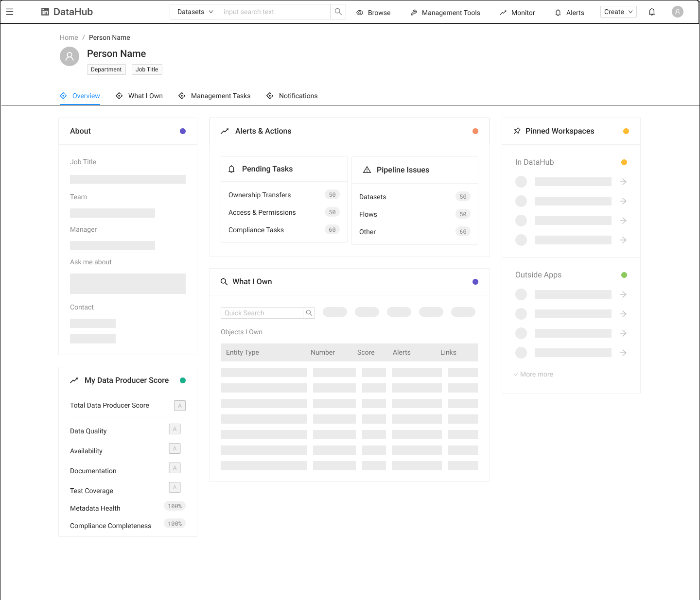Click the Data Quality grade badge
This screenshot has width=700, height=600.
pyautogui.click(x=175, y=429)
